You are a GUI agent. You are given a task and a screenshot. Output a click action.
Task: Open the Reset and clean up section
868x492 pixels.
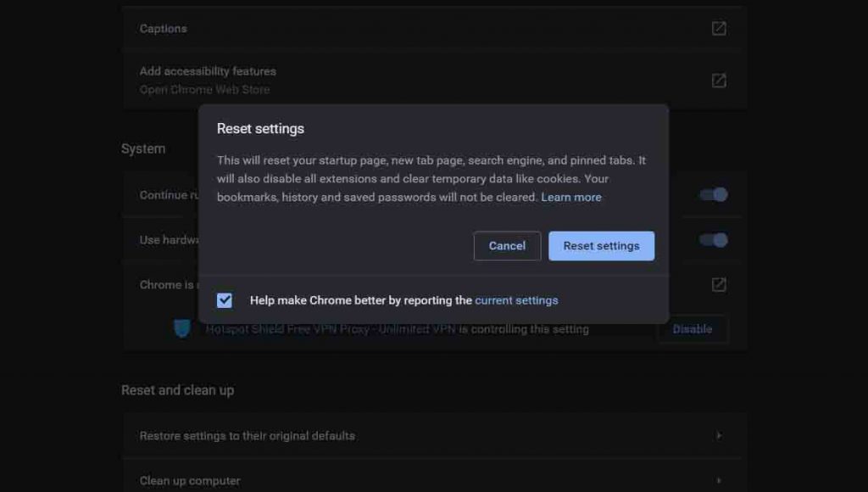[178, 390]
